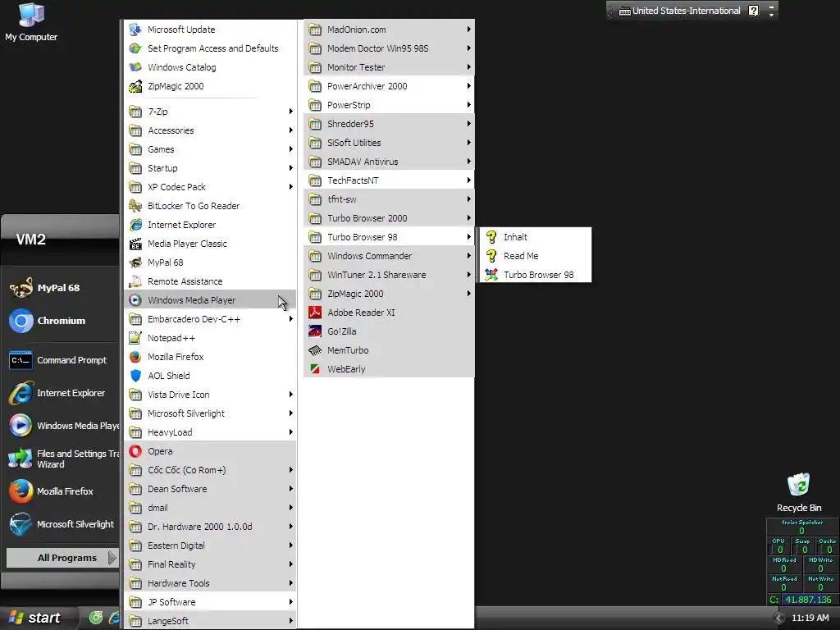Click the MemTurbo icon

315,350
